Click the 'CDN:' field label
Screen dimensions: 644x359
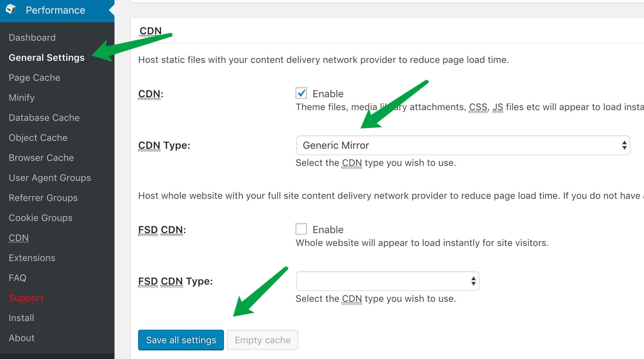coord(151,94)
